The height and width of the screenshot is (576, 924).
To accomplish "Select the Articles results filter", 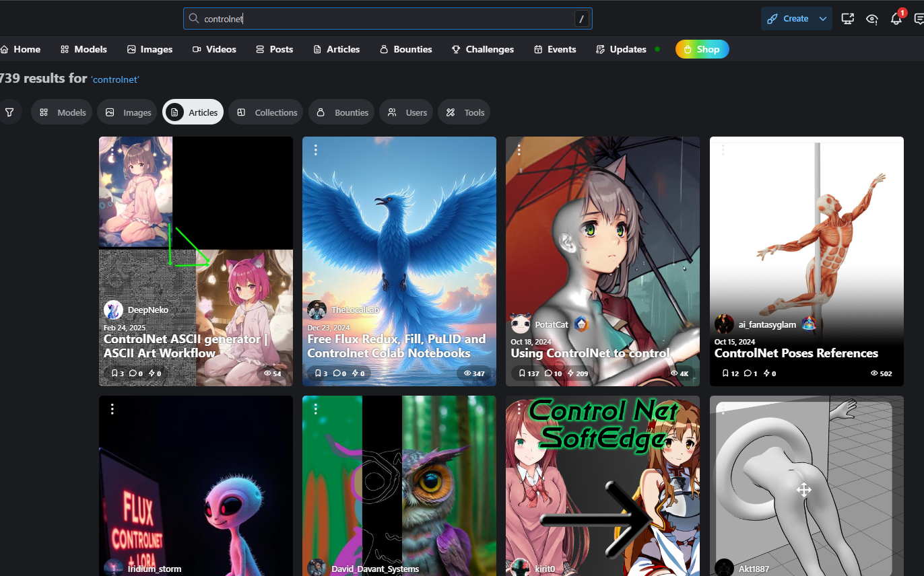I will tap(193, 112).
